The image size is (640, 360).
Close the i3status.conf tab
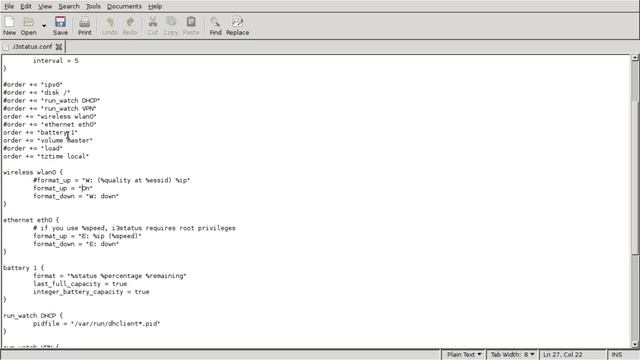point(59,47)
